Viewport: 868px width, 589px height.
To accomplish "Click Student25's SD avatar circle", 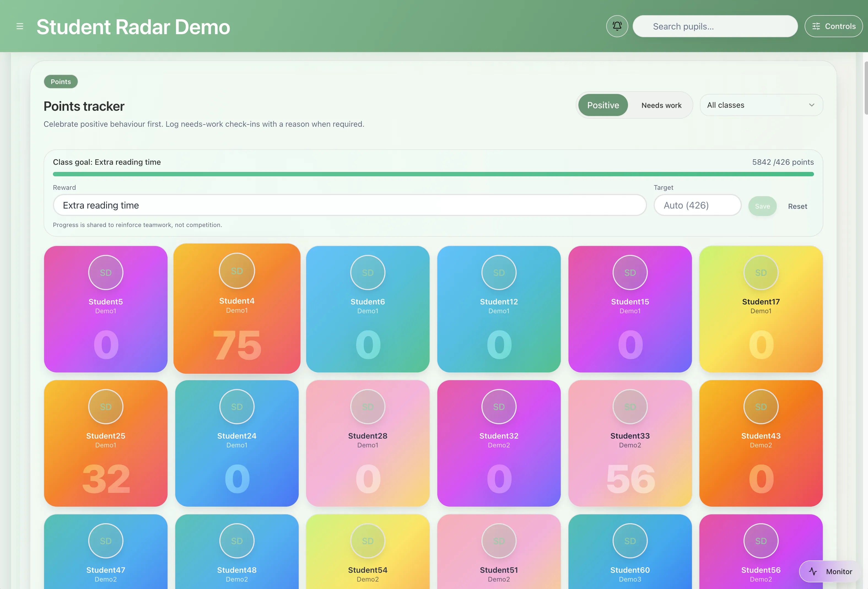I will coord(106,406).
